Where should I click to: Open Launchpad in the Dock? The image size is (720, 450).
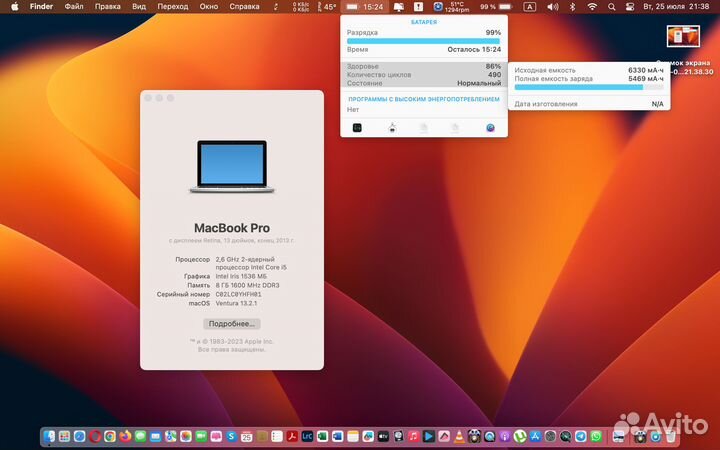point(64,436)
